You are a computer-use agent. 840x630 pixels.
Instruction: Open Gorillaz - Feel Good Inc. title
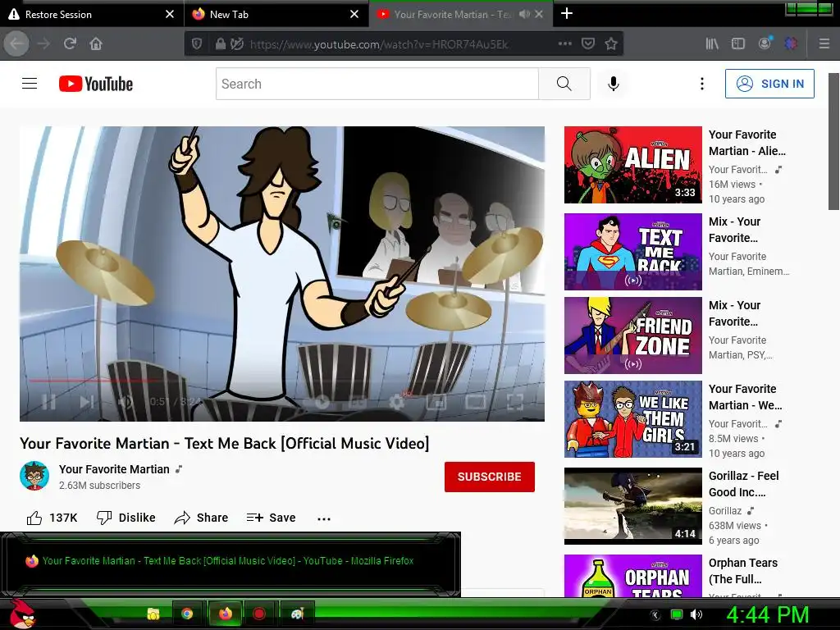click(743, 484)
